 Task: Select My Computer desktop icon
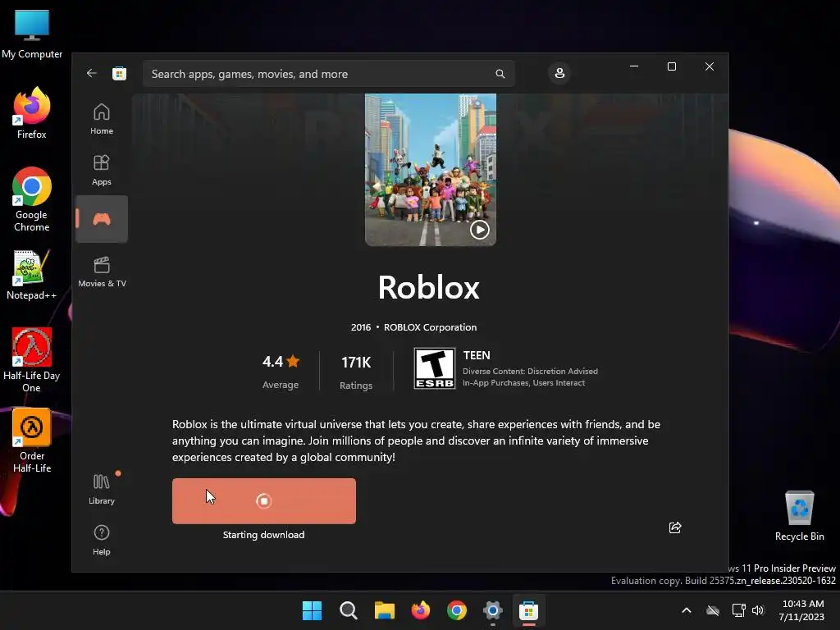tap(32, 33)
